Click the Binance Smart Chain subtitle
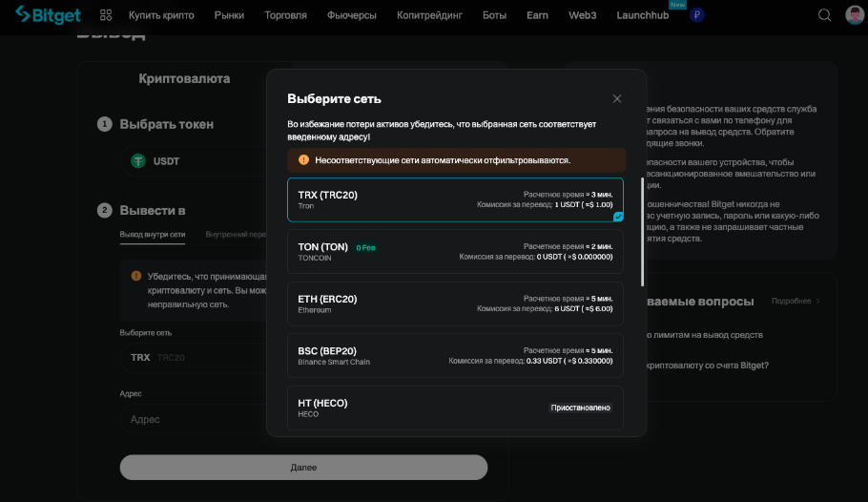868x502 pixels. point(334,362)
